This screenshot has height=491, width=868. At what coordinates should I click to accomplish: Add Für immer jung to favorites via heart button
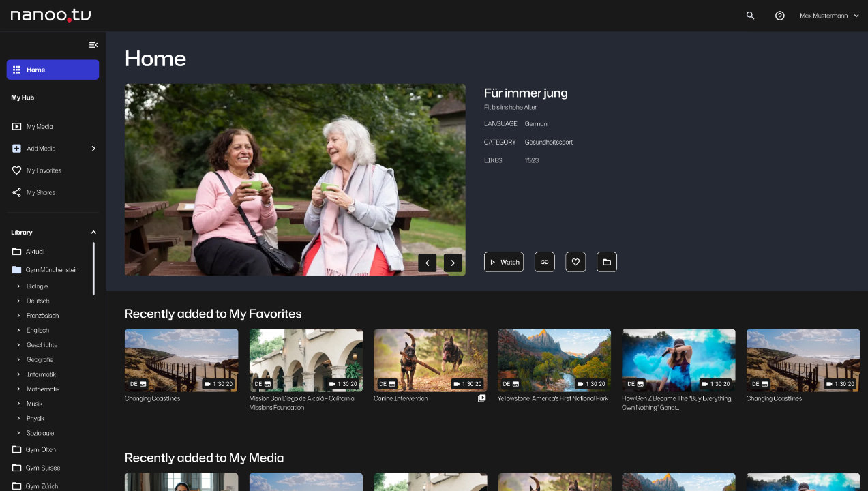pyautogui.click(x=575, y=262)
